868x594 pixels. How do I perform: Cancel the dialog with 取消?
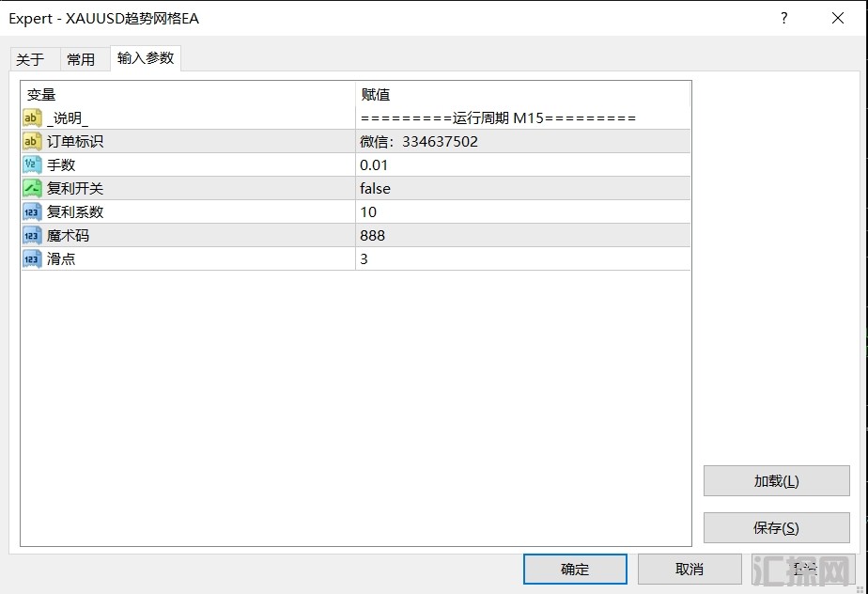tap(690, 569)
